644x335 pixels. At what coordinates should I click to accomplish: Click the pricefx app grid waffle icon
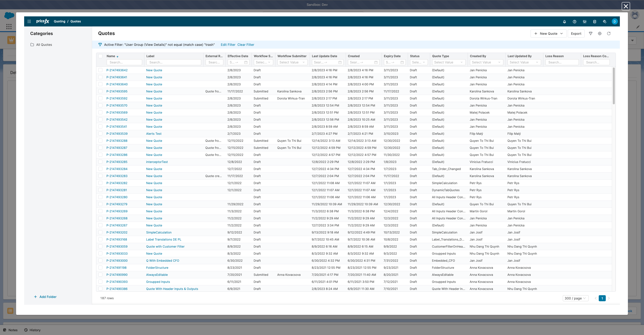pyautogui.click(x=29, y=21)
